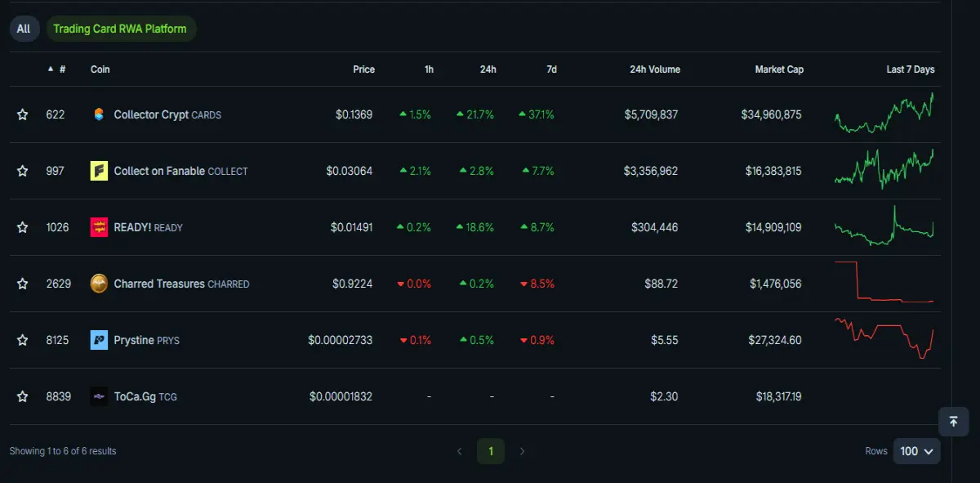Favorite Collector Crypt with star icon
Screen dimensions: 980x483
tap(23, 115)
